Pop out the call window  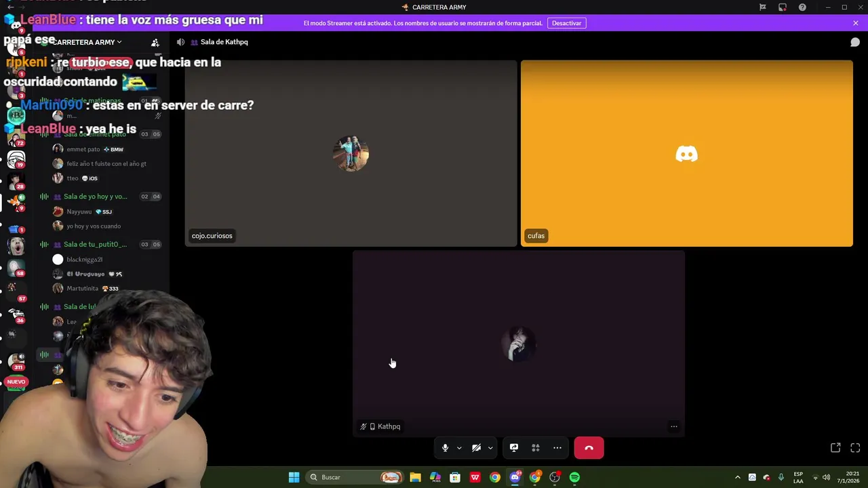[835, 448]
